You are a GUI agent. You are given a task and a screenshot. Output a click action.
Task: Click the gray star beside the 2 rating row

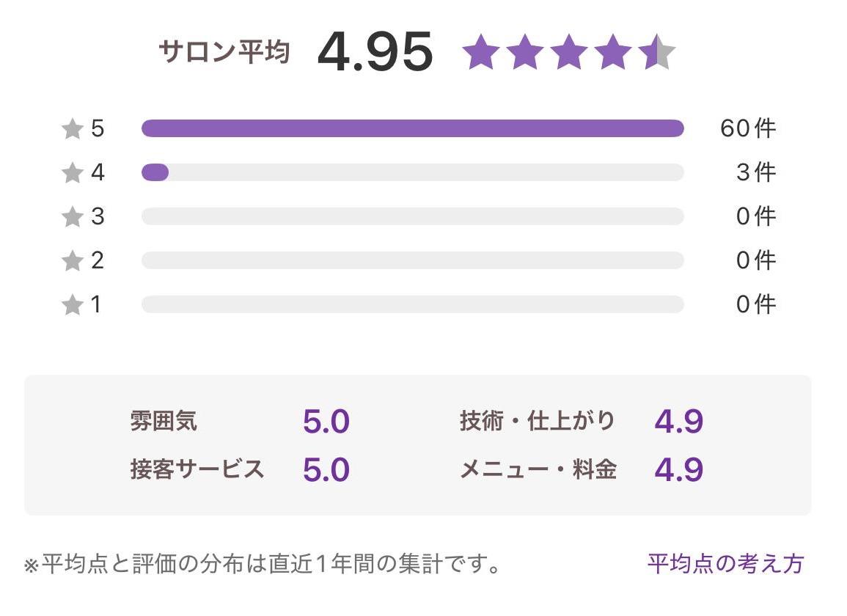point(73,260)
